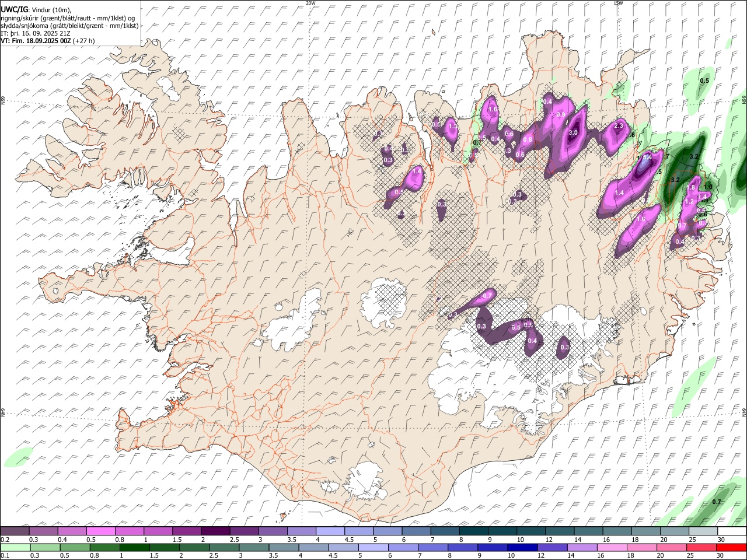Pick the grey-green 3 swatch in the bottom legend row
The height and width of the screenshot is (560, 747).
[254, 547]
